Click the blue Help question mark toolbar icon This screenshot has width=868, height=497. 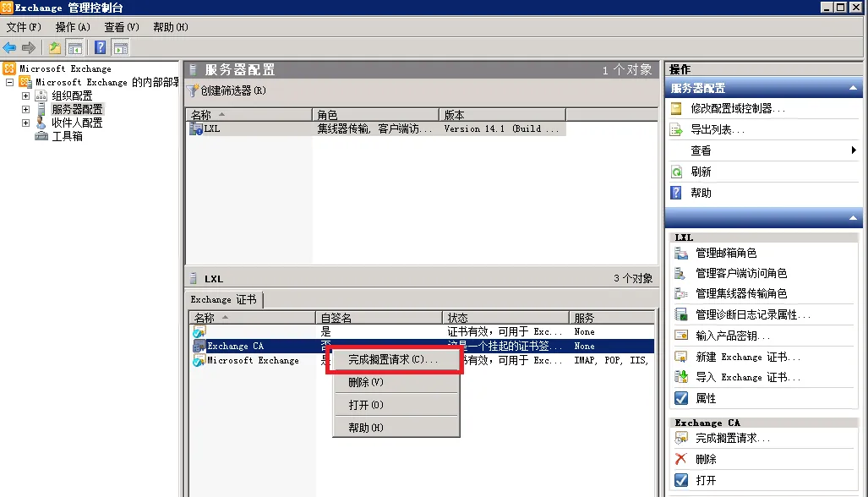[x=101, y=47]
